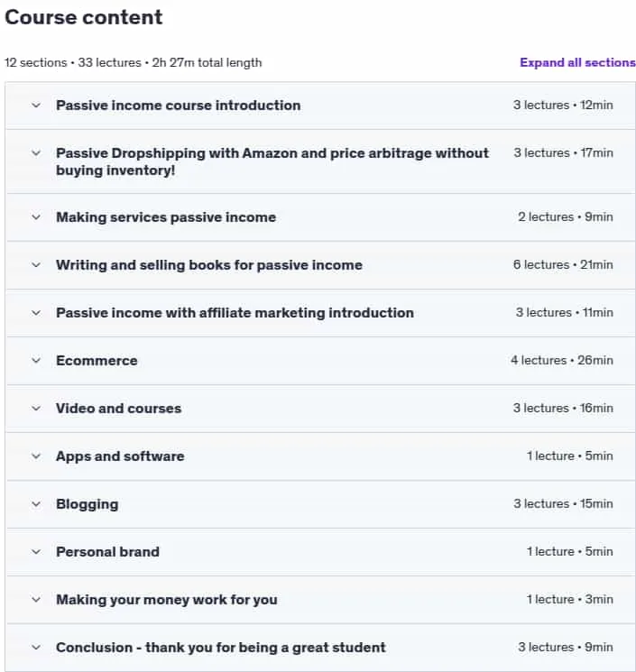
Task: Toggle Blogging section chevron
Action: click(x=36, y=504)
